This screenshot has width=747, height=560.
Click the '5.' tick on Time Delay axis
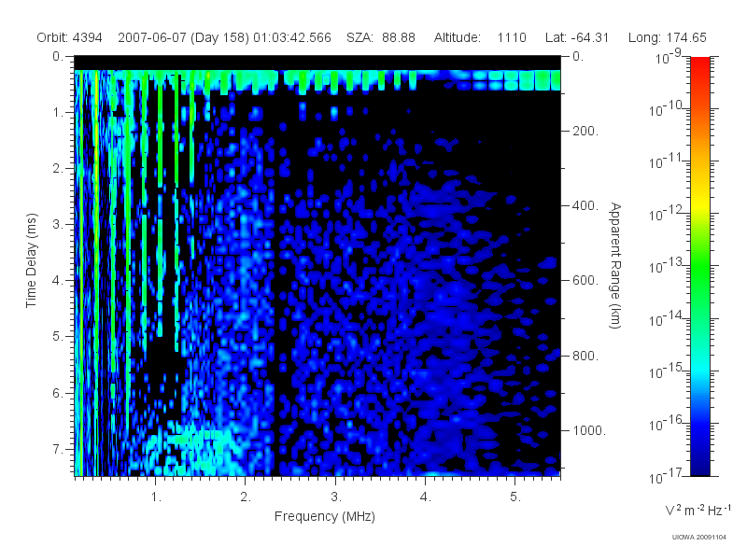pos(57,337)
